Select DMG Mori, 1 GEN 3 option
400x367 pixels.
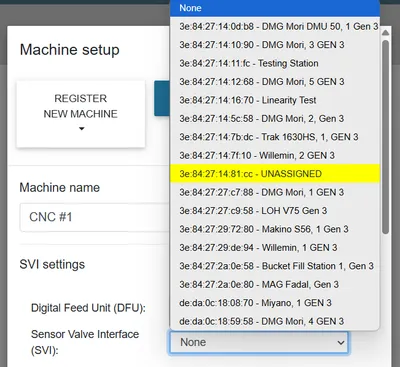tap(275, 192)
